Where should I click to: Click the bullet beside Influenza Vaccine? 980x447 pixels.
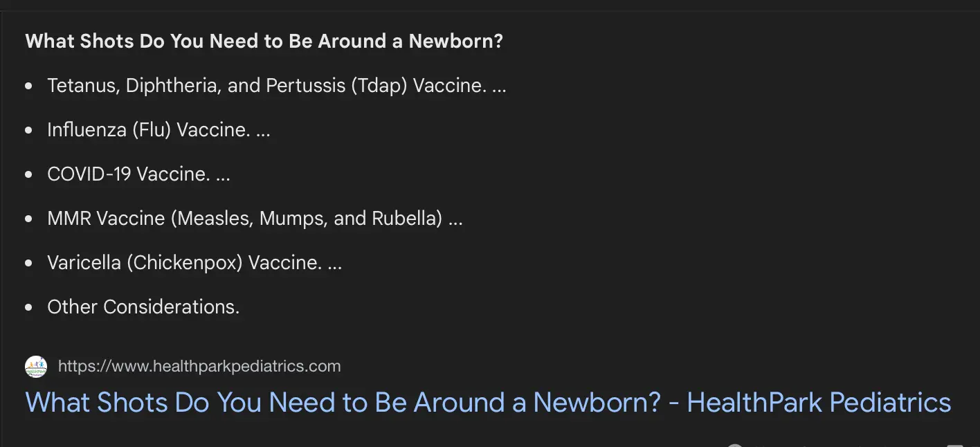pyautogui.click(x=28, y=131)
